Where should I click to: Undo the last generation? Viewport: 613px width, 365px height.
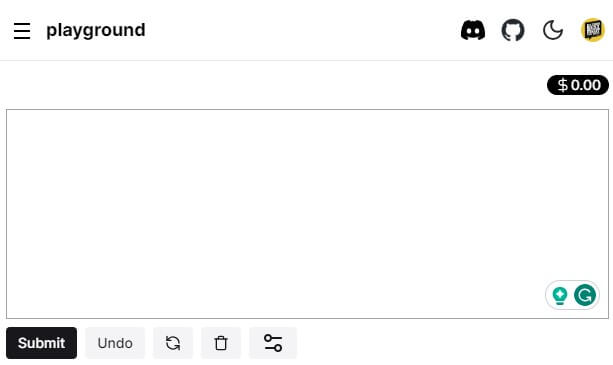[115, 343]
